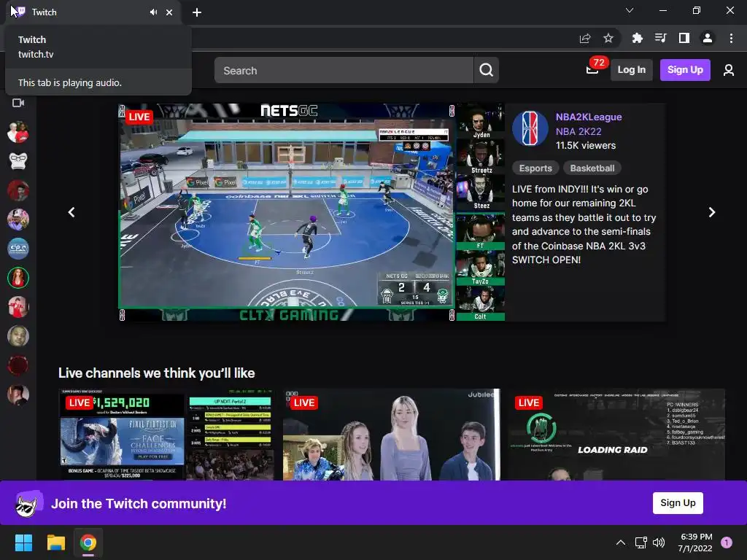Open the media controls icon in toolbar

(660, 38)
